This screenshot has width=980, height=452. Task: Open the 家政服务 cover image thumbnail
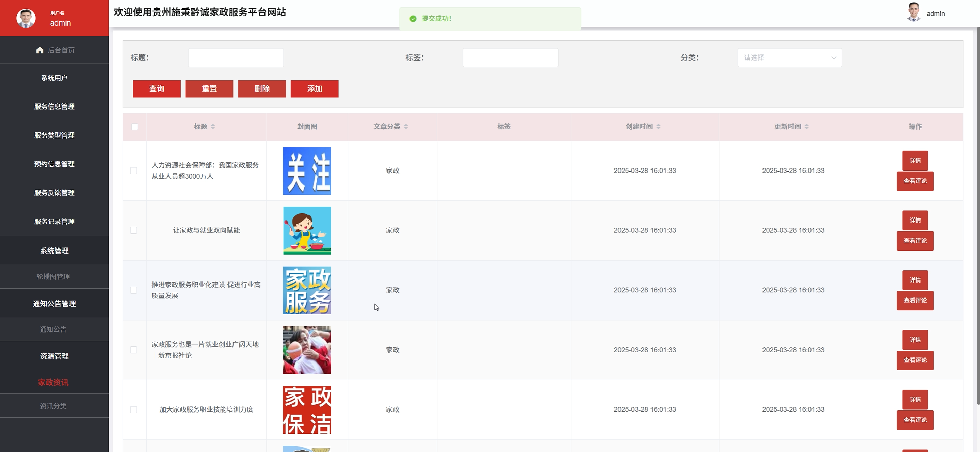coord(307,290)
